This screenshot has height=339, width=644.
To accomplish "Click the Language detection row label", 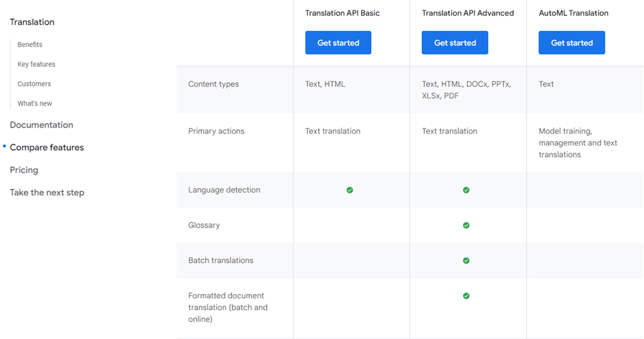I will point(224,190).
